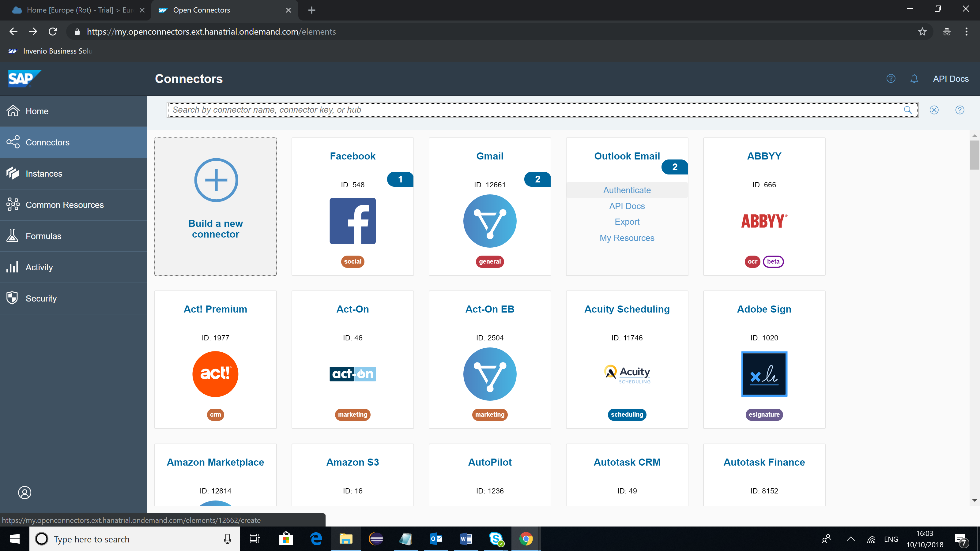980x551 pixels.
Task: Open the user profile icon at sidebar bottom
Action: click(25, 493)
